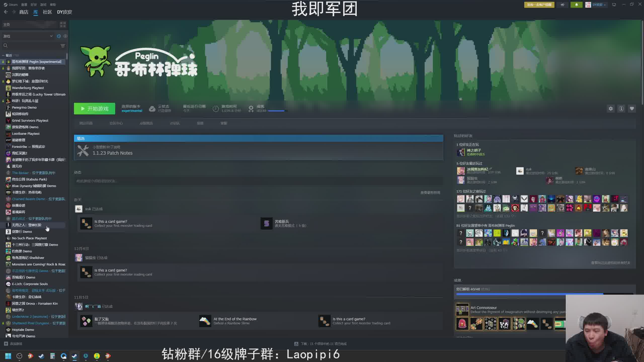Toggle sort by recent activity clock icon

click(x=59, y=36)
